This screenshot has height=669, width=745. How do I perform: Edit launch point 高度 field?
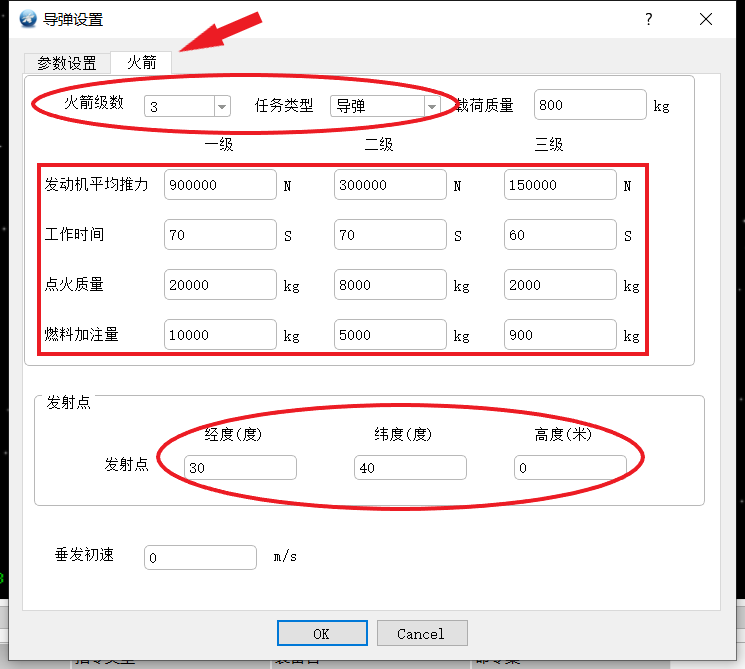pos(570,468)
